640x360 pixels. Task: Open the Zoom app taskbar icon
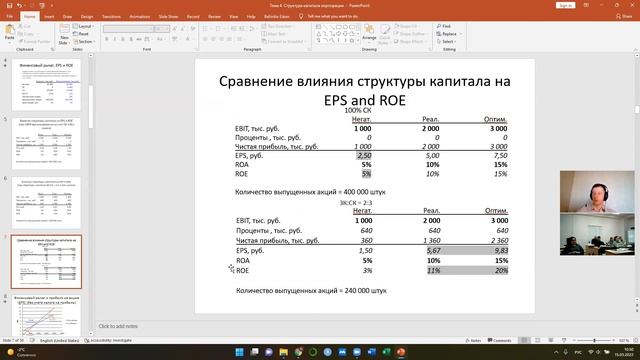tap(357, 352)
